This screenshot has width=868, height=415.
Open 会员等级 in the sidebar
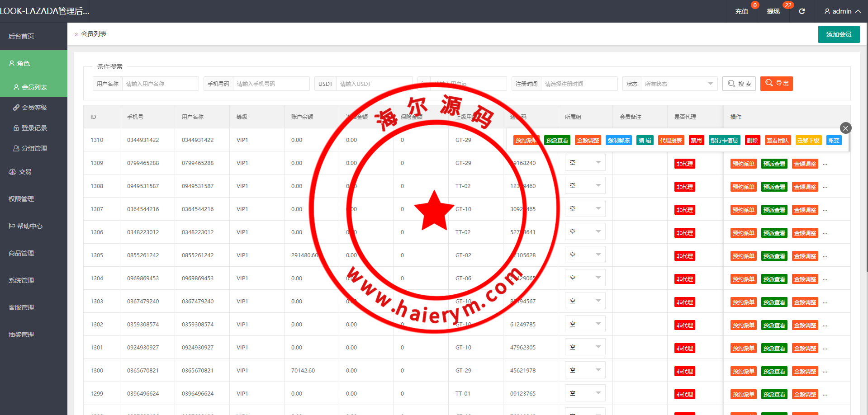[34, 108]
